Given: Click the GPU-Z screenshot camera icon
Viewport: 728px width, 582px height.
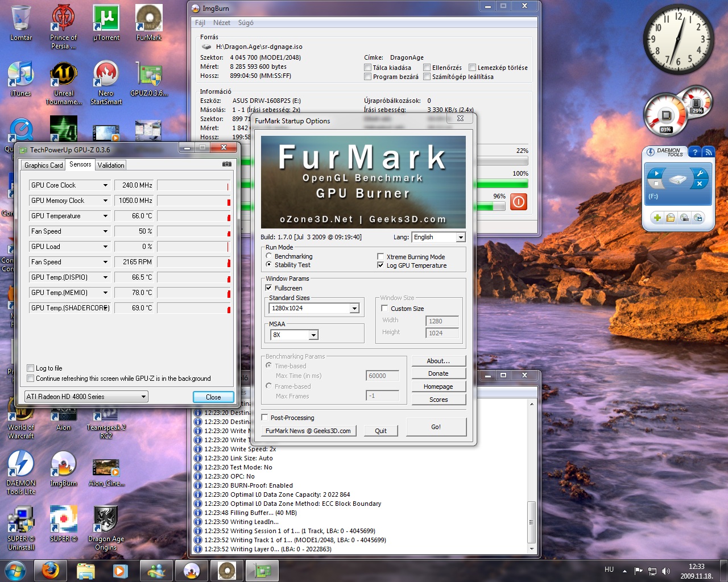Looking at the screenshot, I should [x=226, y=164].
